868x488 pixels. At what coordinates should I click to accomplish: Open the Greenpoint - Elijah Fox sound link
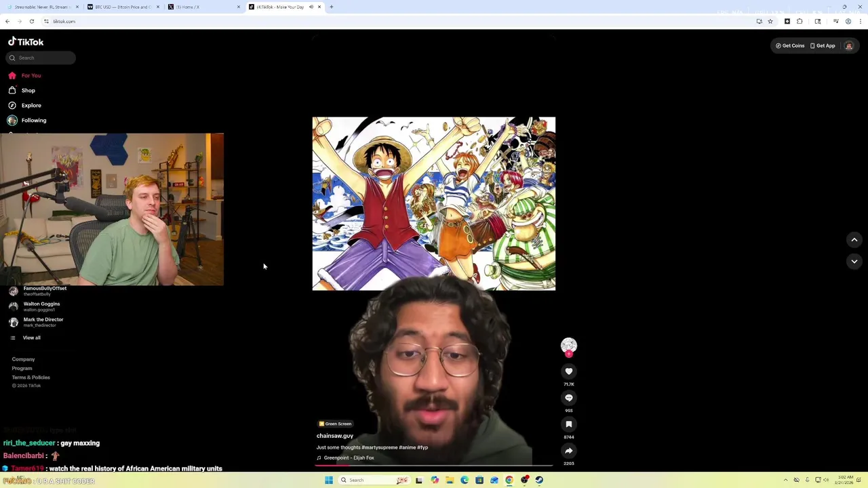[346, 457]
